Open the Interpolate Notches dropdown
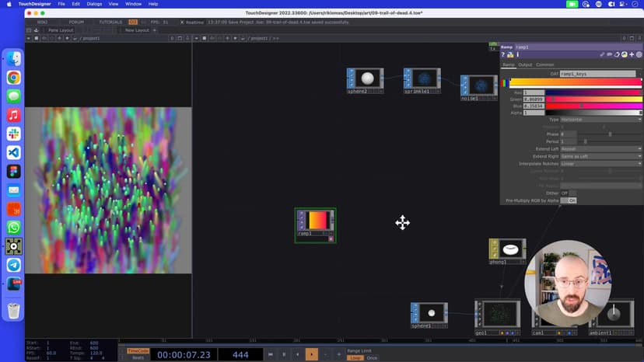The height and width of the screenshot is (362, 644). [600, 164]
